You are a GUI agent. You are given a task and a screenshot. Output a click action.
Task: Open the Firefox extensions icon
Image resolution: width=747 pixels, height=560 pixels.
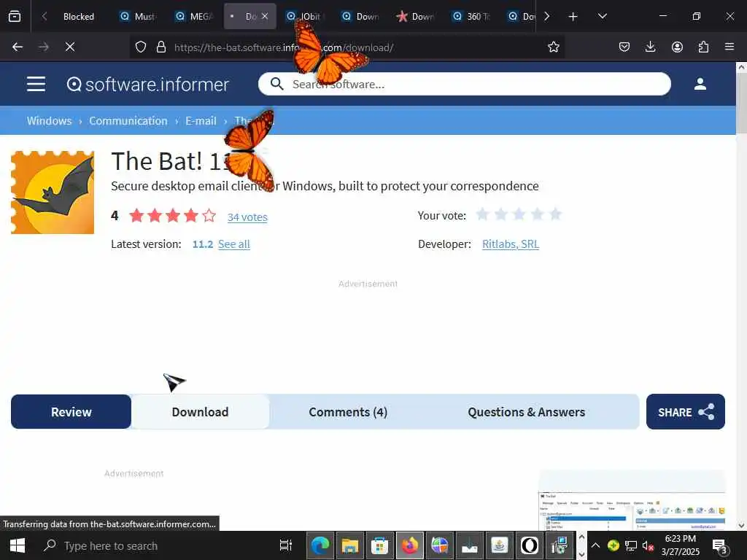point(703,47)
